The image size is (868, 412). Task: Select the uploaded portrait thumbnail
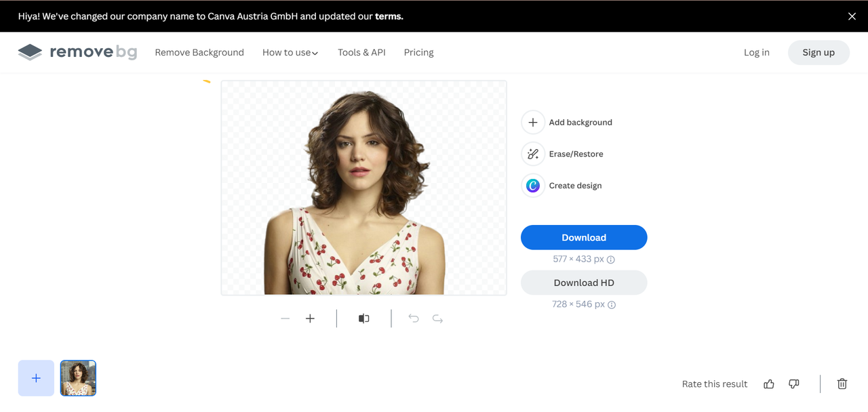coord(78,378)
